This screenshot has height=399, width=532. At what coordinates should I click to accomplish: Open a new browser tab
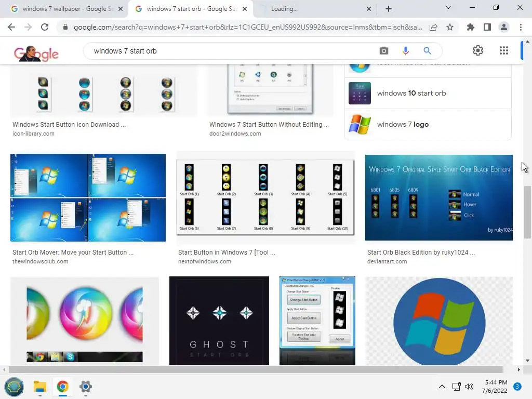(x=389, y=9)
